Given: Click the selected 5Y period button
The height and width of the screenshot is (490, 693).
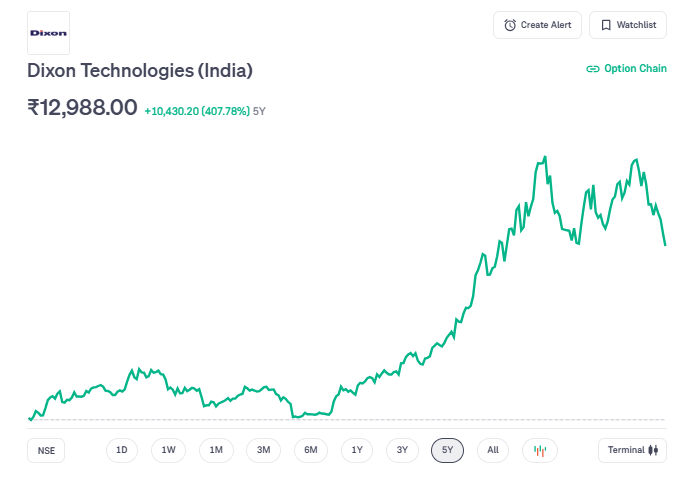Looking at the screenshot, I should (448, 450).
